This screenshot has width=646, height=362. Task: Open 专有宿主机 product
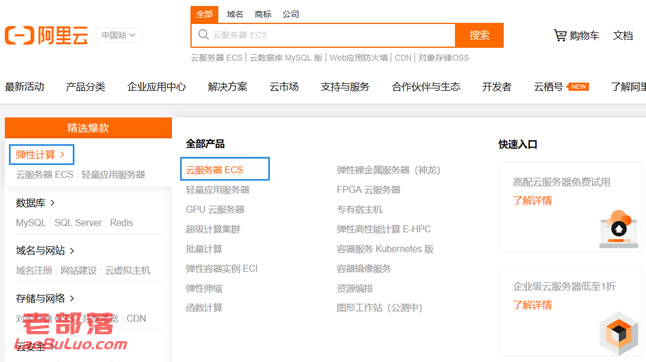[360, 209]
